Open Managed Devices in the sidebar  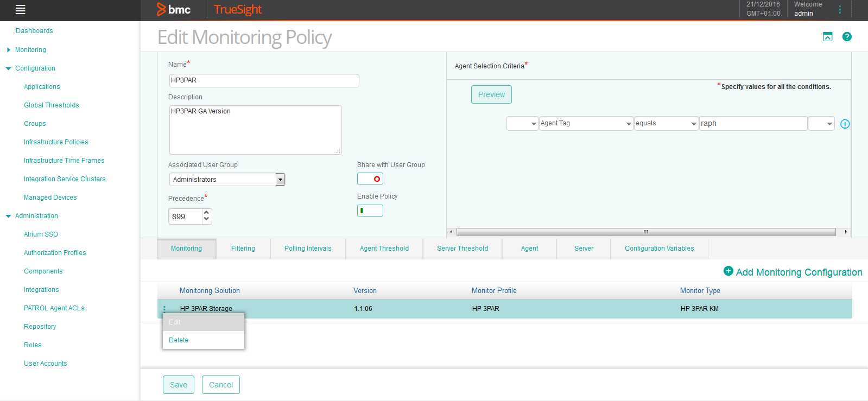pos(50,198)
